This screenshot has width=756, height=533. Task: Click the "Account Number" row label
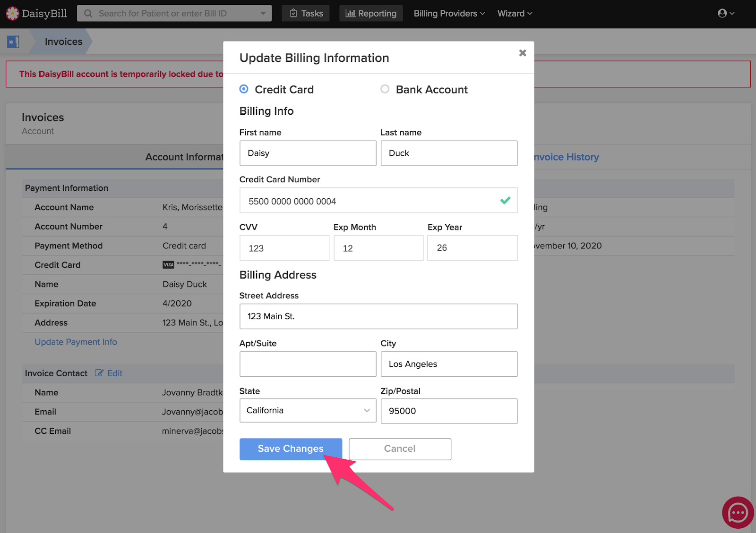point(69,227)
